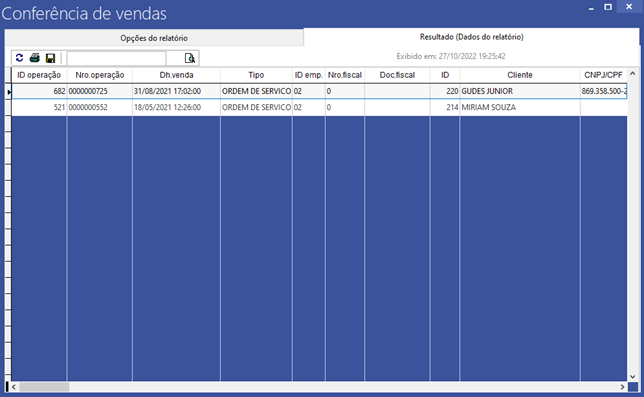
Task: Click the Cliente column header
Action: pos(520,75)
